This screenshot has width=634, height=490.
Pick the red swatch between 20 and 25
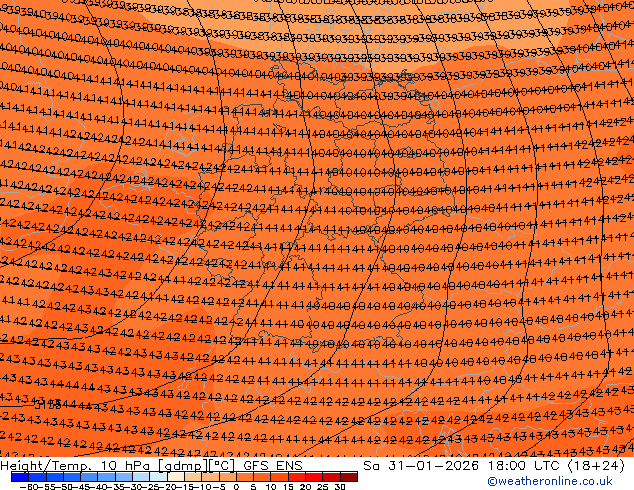pyautogui.click(x=314, y=477)
